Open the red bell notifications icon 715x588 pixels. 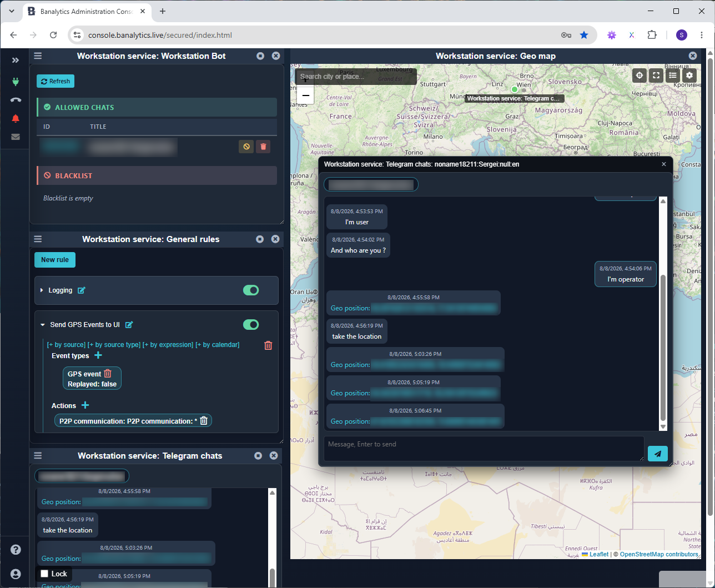[16, 118]
